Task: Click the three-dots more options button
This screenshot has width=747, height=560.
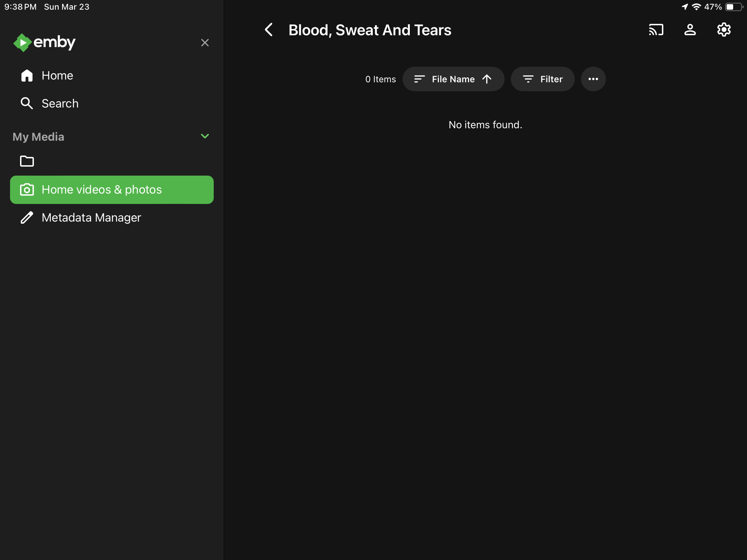Action: pos(593,79)
